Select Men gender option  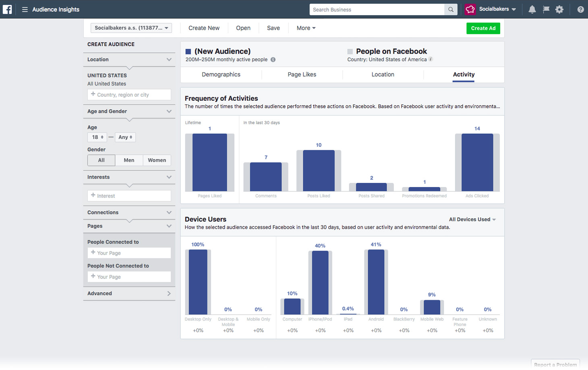pyautogui.click(x=129, y=160)
